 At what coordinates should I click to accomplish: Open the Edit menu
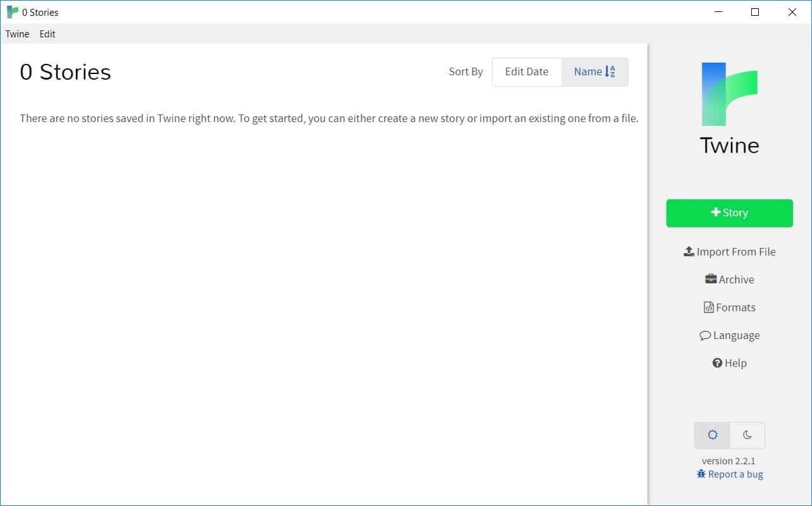tap(47, 34)
